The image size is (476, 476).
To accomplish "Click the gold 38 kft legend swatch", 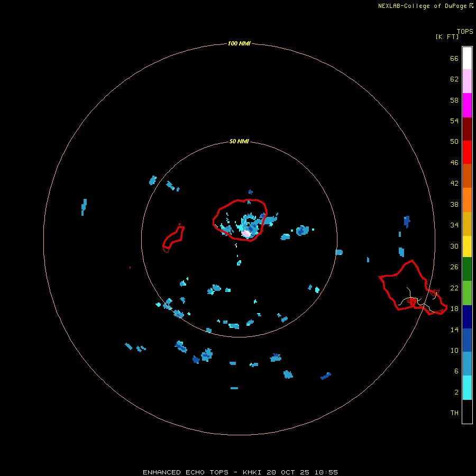I will coord(467,223).
